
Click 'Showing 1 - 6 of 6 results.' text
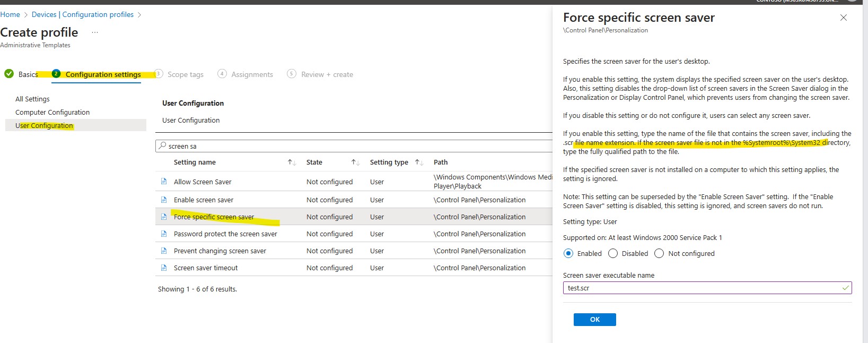click(x=197, y=289)
